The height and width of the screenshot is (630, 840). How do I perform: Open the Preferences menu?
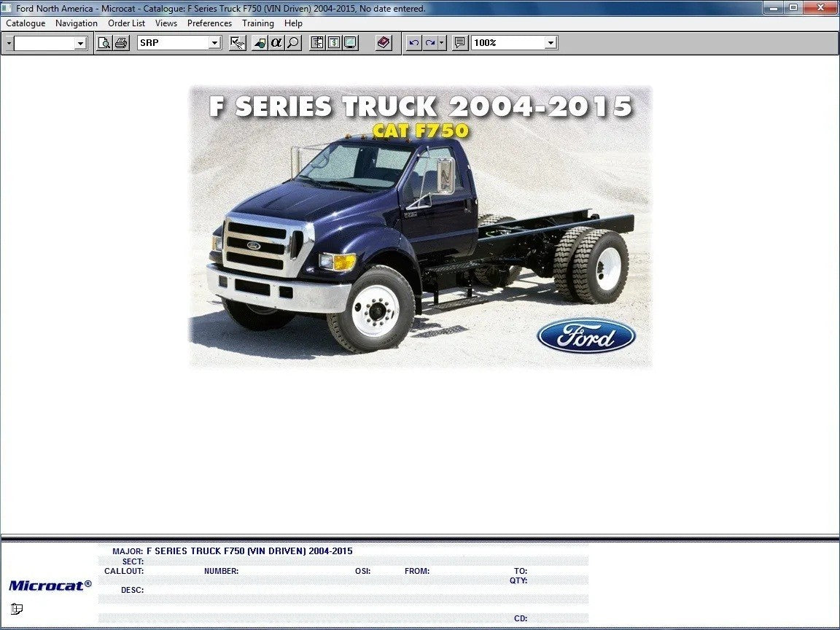tap(209, 23)
